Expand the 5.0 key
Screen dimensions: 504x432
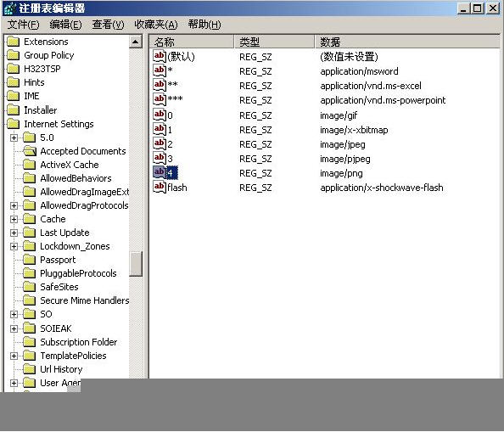[14, 137]
